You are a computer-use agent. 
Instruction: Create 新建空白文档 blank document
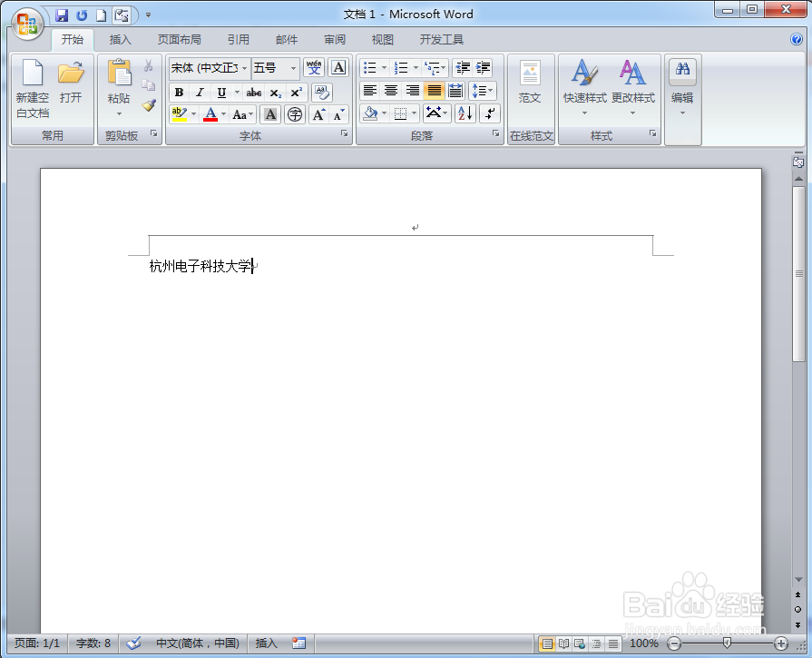pyautogui.click(x=33, y=89)
